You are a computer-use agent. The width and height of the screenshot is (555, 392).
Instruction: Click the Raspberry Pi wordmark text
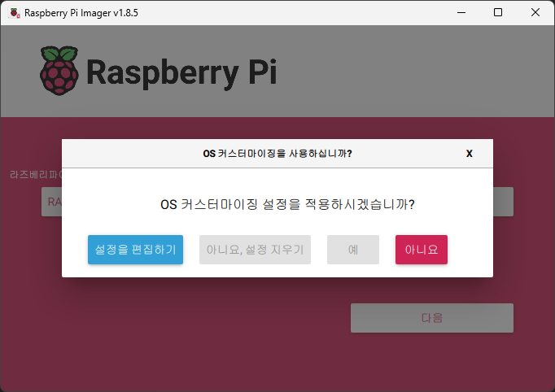point(181,72)
